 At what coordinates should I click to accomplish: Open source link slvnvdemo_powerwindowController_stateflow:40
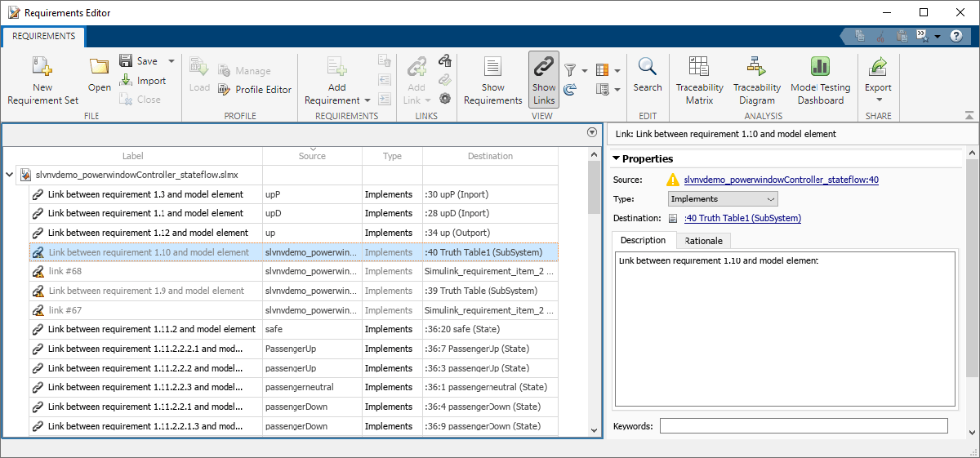781,180
